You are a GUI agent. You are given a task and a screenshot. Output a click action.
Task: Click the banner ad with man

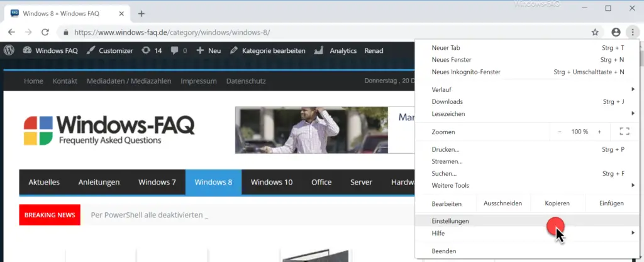click(x=325, y=130)
